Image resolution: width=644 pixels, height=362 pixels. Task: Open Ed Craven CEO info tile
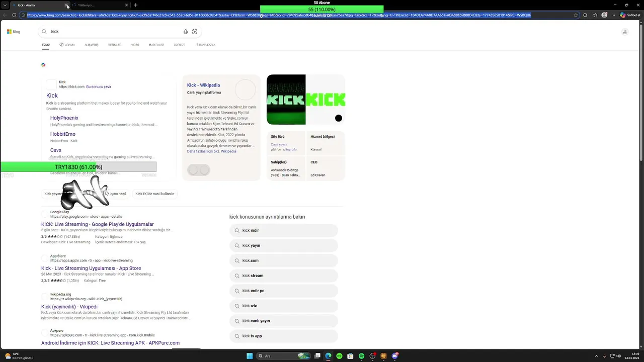coord(326,168)
